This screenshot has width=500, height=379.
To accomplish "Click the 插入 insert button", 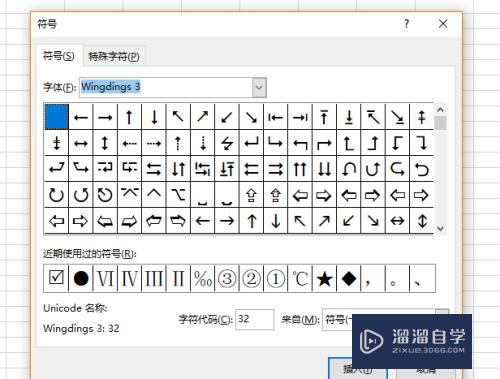I will point(357,368).
